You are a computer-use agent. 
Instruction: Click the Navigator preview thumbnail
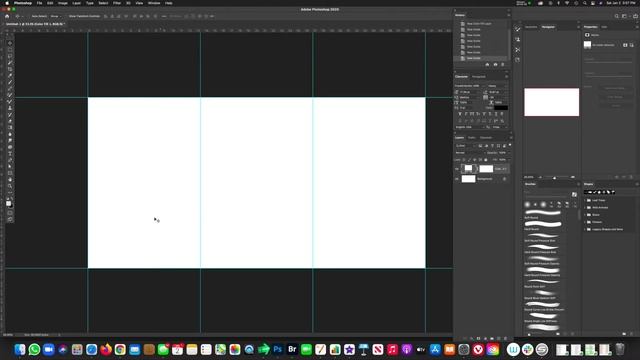point(551,102)
